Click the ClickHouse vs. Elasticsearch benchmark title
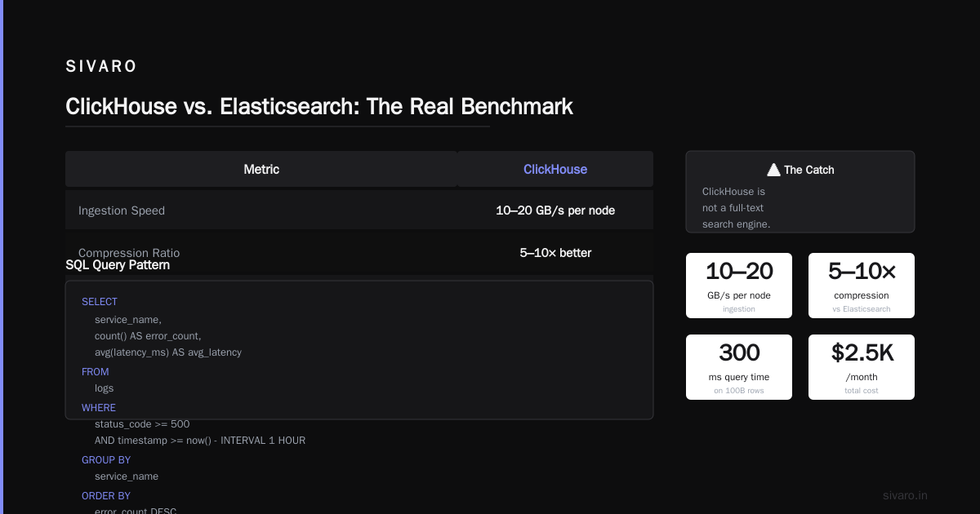The image size is (980, 514). tap(319, 106)
